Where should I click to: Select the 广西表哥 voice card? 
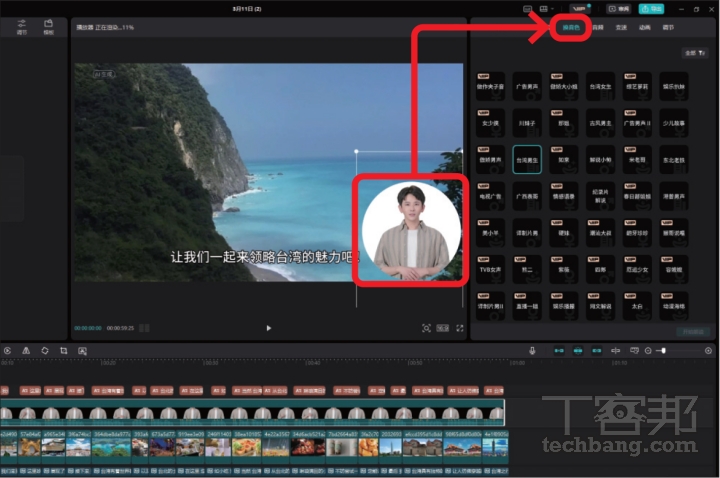(x=527, y=197)
